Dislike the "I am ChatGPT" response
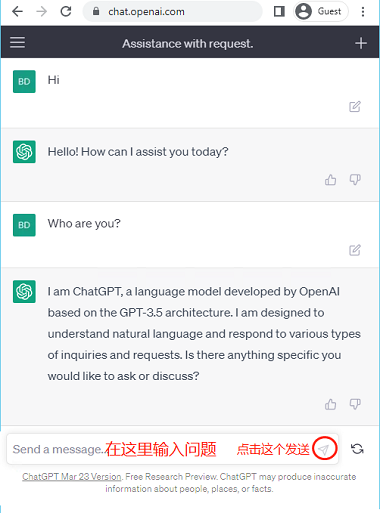 coord(355,404)
